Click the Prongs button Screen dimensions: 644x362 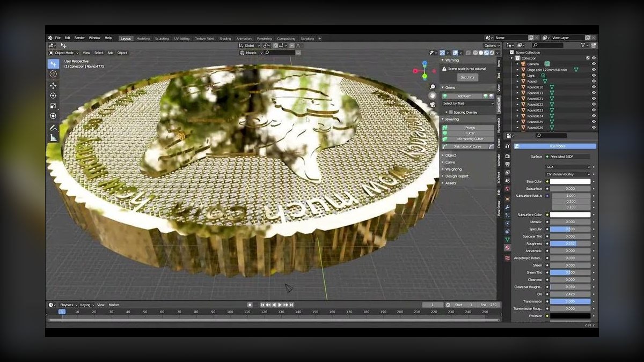tap(468, 128)
